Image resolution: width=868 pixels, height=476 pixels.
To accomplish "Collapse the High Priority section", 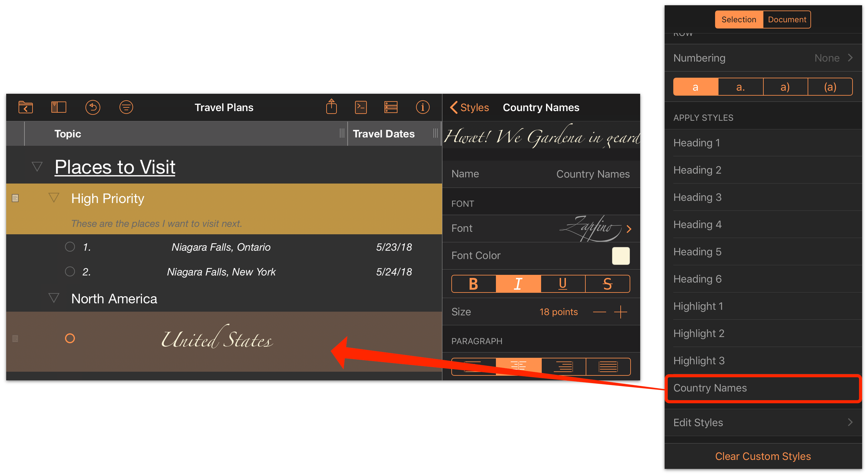I will (x=54, y=198).
